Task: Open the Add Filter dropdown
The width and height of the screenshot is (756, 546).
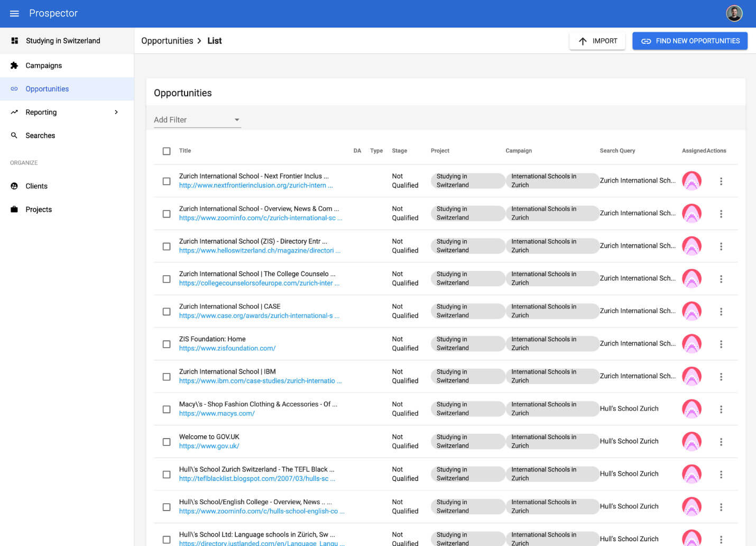Action: point(197,120)
